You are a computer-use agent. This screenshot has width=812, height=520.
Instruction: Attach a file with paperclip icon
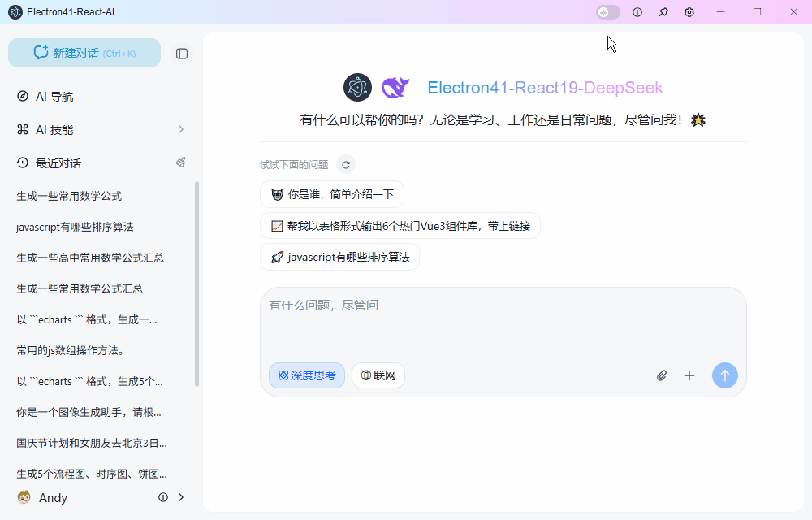662,375
